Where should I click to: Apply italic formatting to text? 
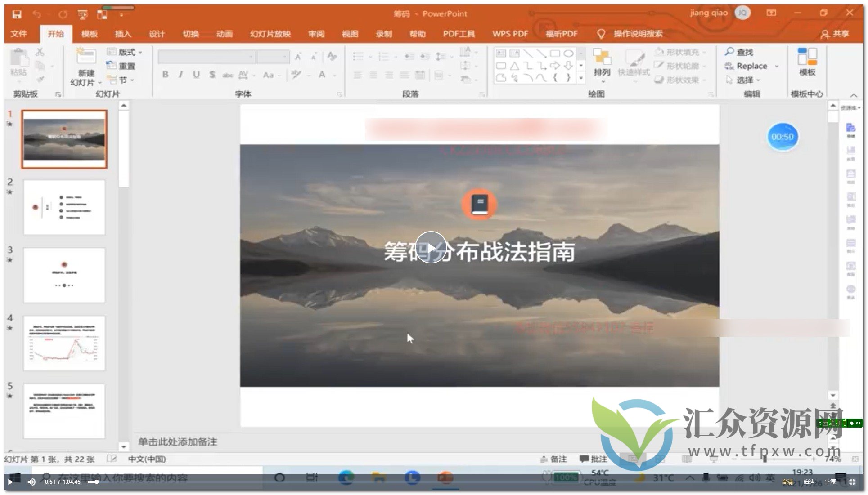pos(180,75)
